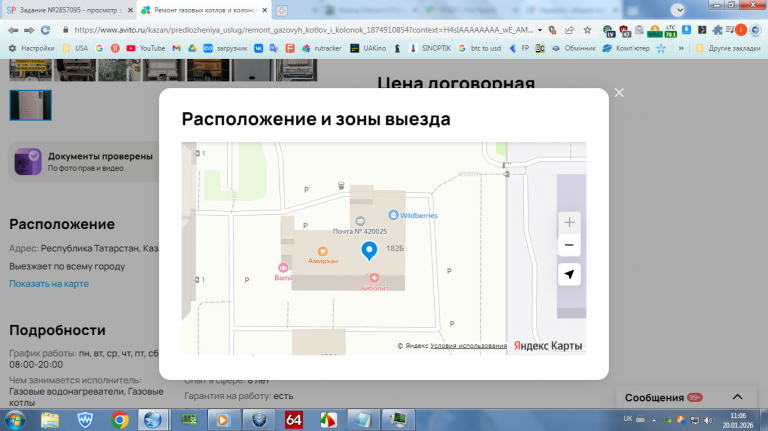The image size is (768, 431).
Task: Open the SINOPTIK weather bookmark
Action: pos(430,48)
